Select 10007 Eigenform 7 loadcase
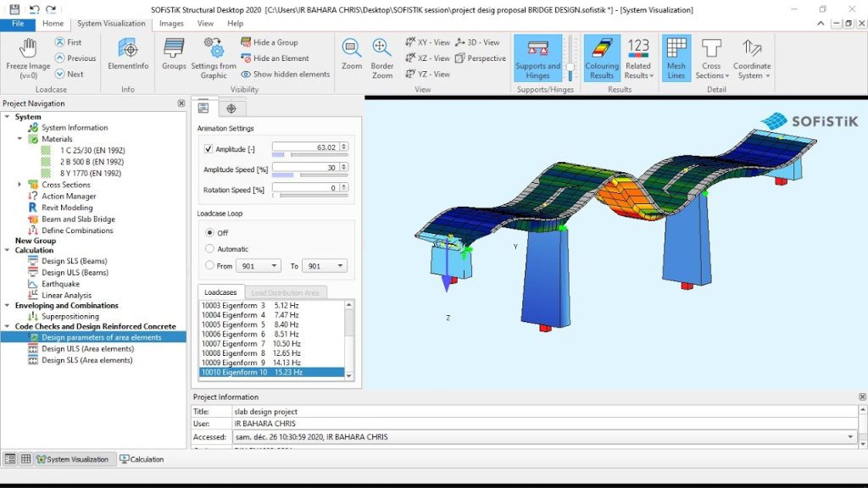The width and height of the screenshot is (868, 488). (x=271, y=344)
